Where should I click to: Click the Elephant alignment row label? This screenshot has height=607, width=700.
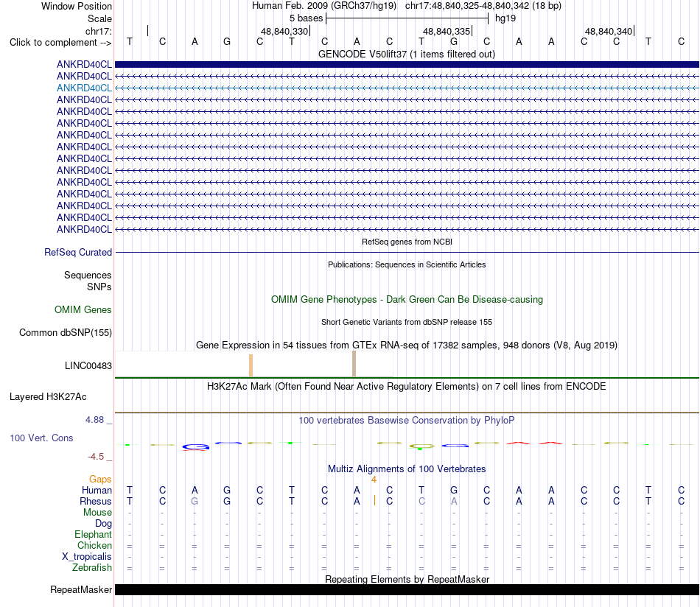click(93, 535)
